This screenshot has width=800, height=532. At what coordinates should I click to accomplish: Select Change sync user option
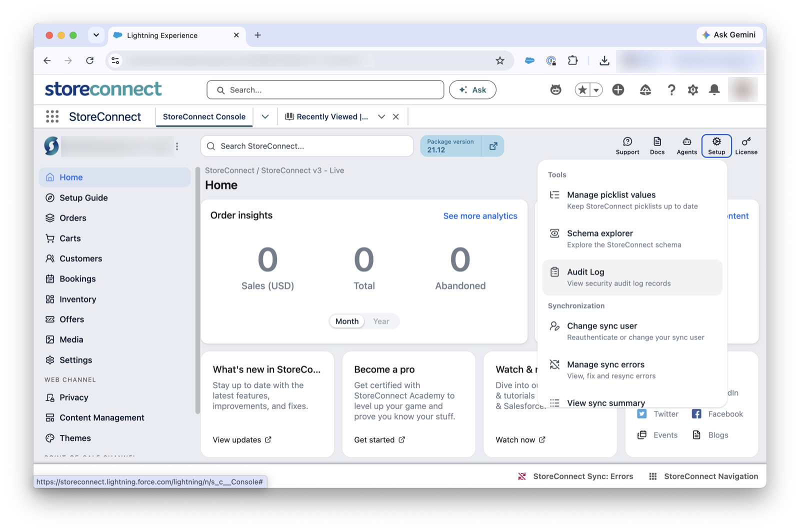pyautogui.click(x=632, y=331)
